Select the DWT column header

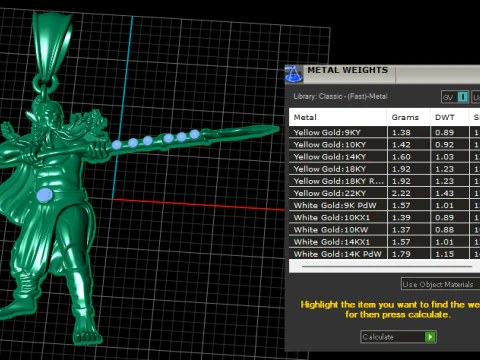(x=450, y=117)
